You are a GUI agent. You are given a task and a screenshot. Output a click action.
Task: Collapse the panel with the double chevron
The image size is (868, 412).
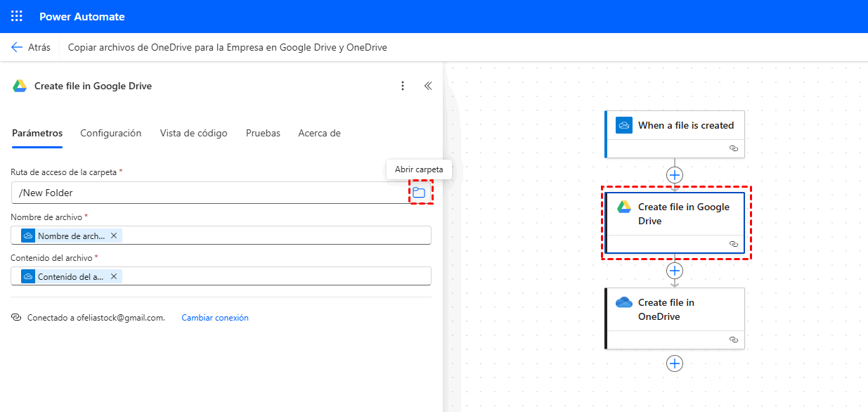point(428,86)
